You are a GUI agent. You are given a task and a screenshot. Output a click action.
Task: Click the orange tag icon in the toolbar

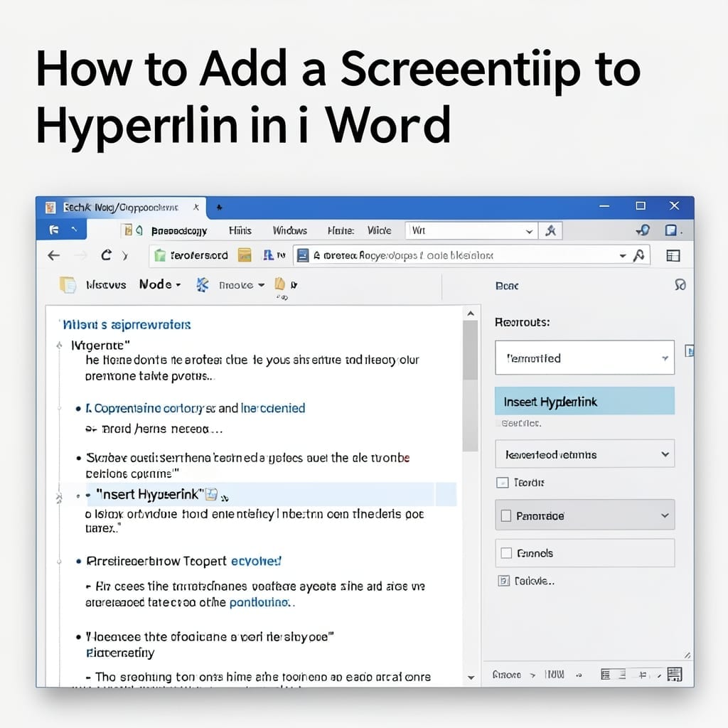coord(279,283)
